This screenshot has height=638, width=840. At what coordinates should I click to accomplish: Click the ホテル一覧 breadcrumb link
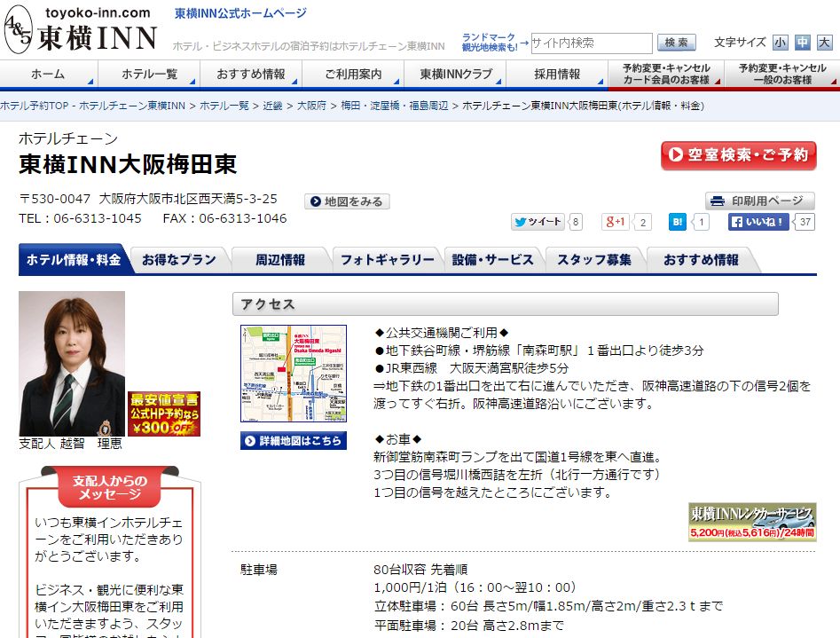(x=224, y=106)
